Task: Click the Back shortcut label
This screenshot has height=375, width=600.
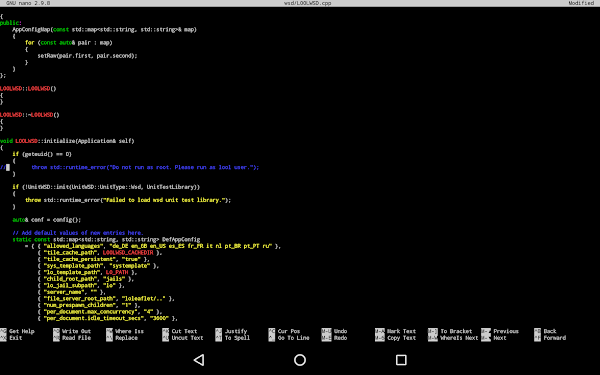Action: (x=550, y=331)
